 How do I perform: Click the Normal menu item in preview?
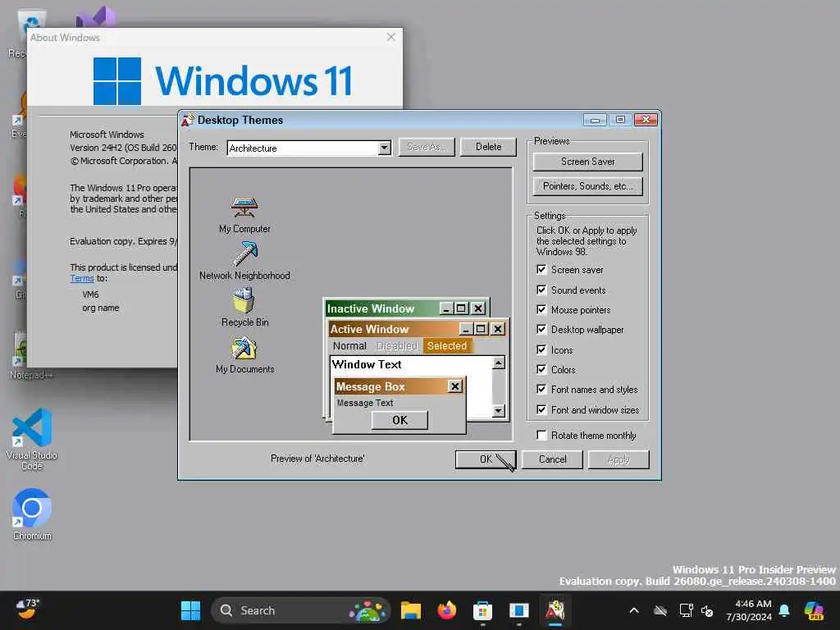point(349,346)
